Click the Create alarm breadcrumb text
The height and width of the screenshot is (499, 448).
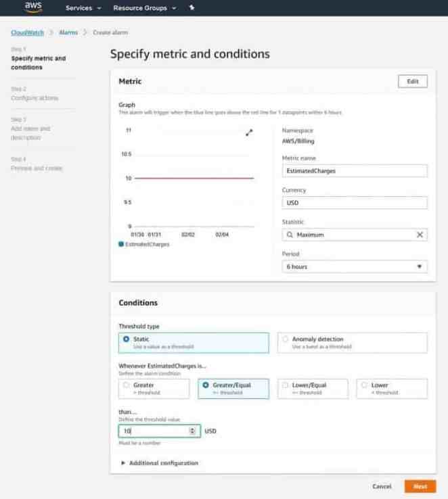click(110, 32)
